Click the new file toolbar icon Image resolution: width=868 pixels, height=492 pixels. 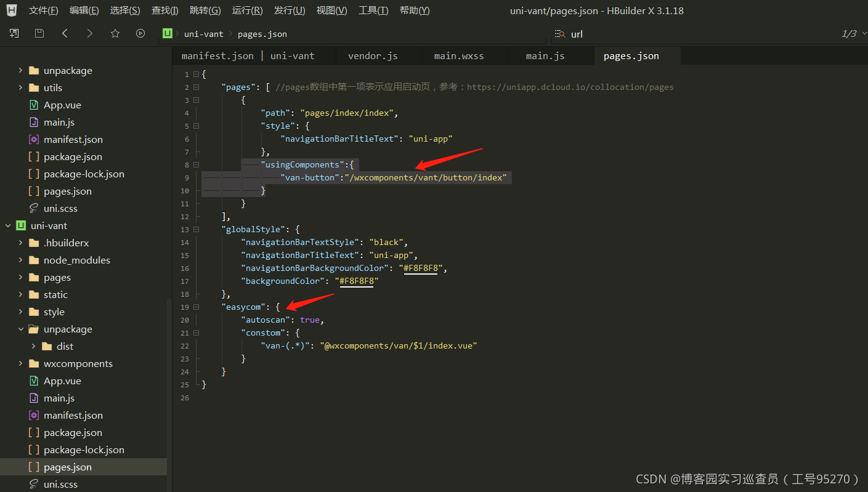pyautogui.click(x=14, y=33)
